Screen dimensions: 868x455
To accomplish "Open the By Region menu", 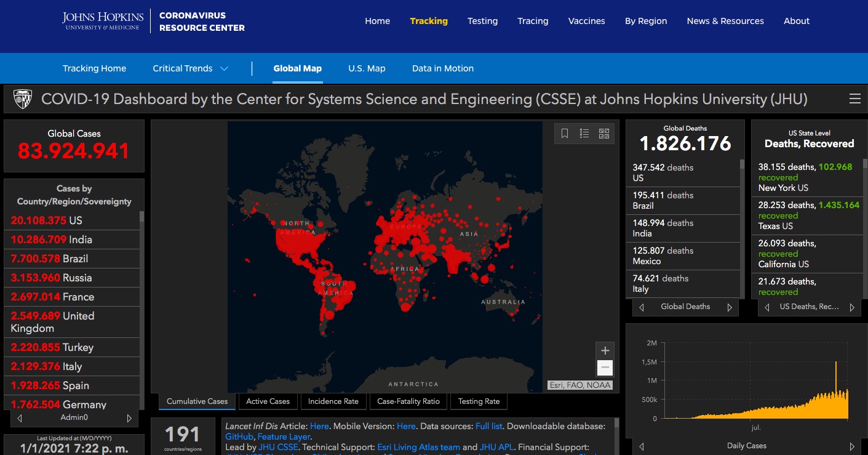I will [646, 21].
